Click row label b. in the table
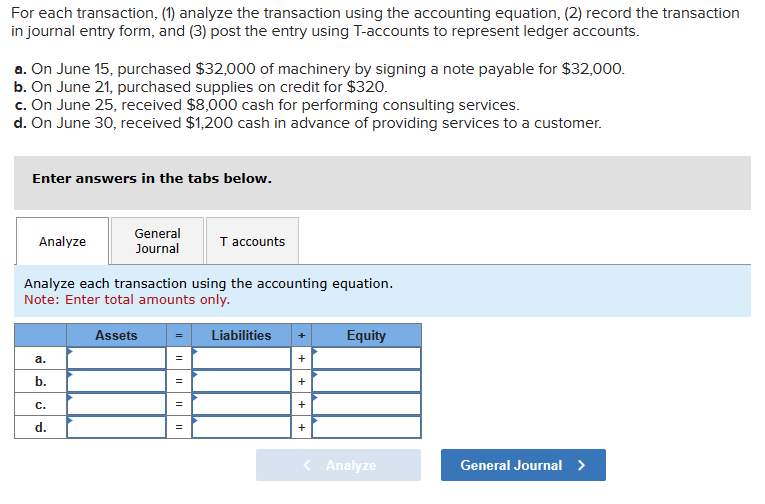The image size is (765, 504). pos(40,382)
